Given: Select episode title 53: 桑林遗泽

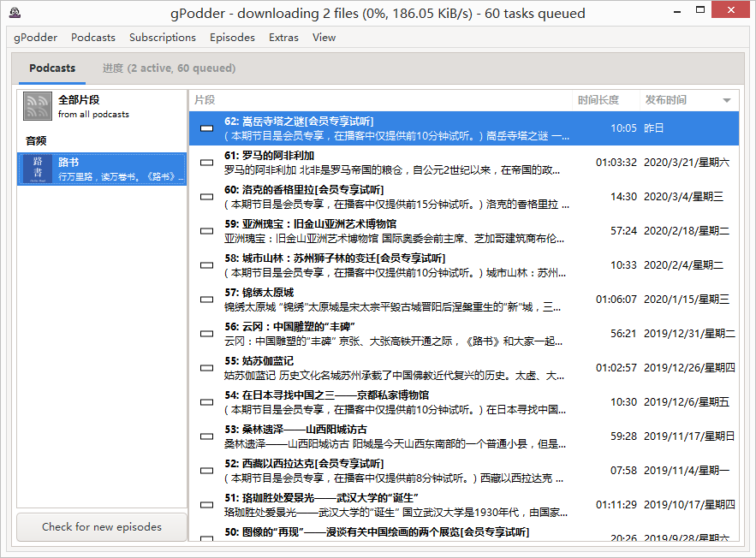Looking at the screenshot, I should 295,430.
